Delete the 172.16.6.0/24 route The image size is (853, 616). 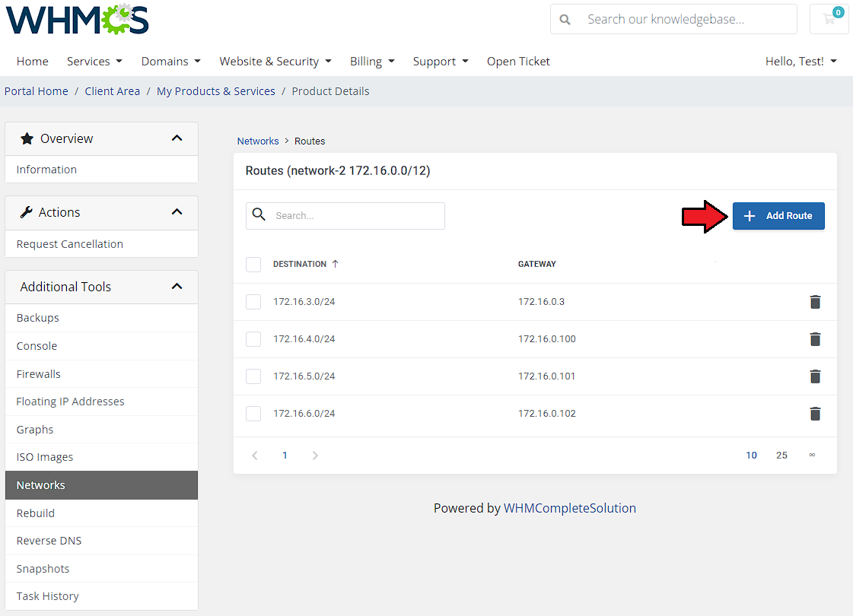[815, 414]
